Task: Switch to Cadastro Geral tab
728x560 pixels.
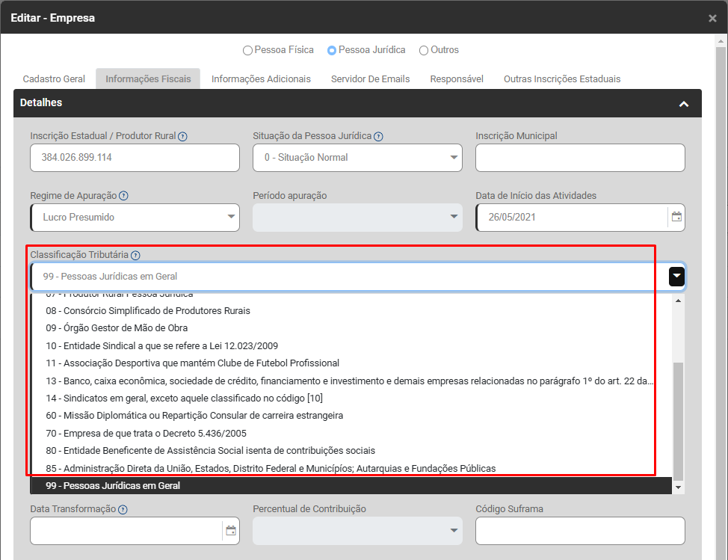Action: pyautogui.click(x=54, y=79)
